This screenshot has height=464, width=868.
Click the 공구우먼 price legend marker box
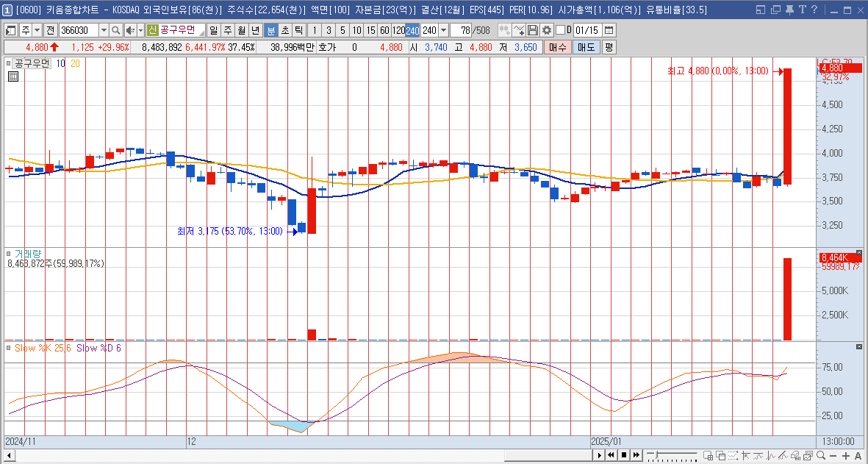coord(8,64)
